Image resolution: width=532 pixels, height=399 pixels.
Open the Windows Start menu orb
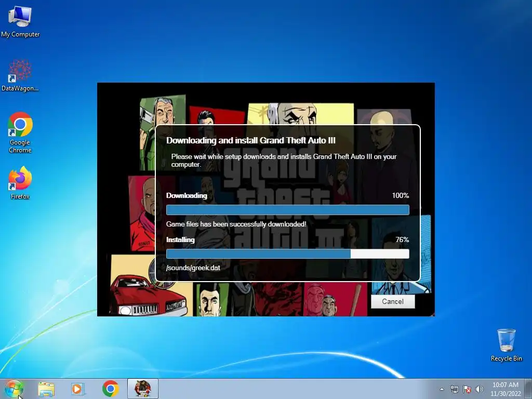coord(14,389)
